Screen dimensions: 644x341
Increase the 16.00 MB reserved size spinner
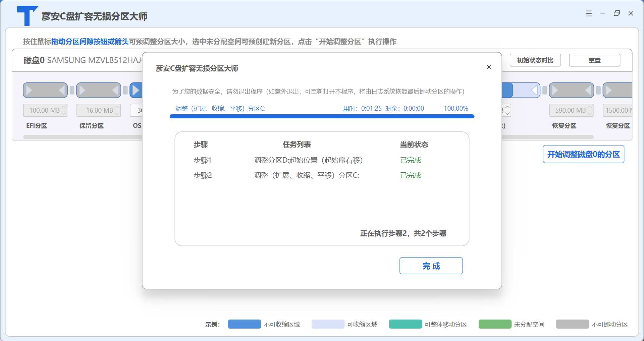click(117, 107)
